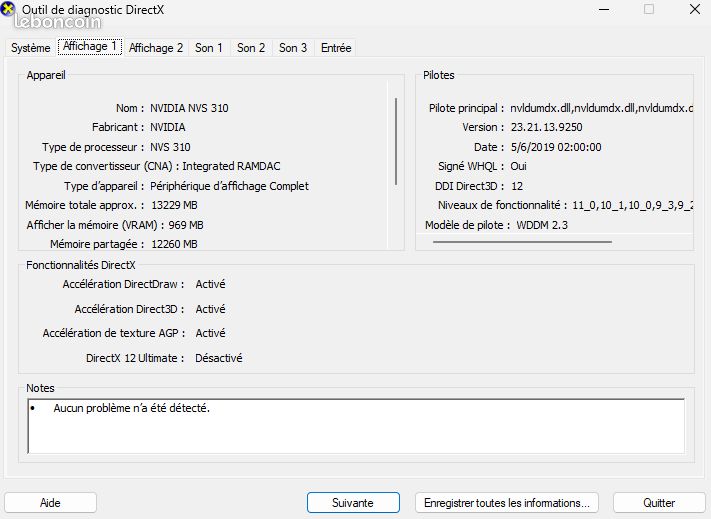
Task: Open the Entrée tab
Action: pos(336,48)
